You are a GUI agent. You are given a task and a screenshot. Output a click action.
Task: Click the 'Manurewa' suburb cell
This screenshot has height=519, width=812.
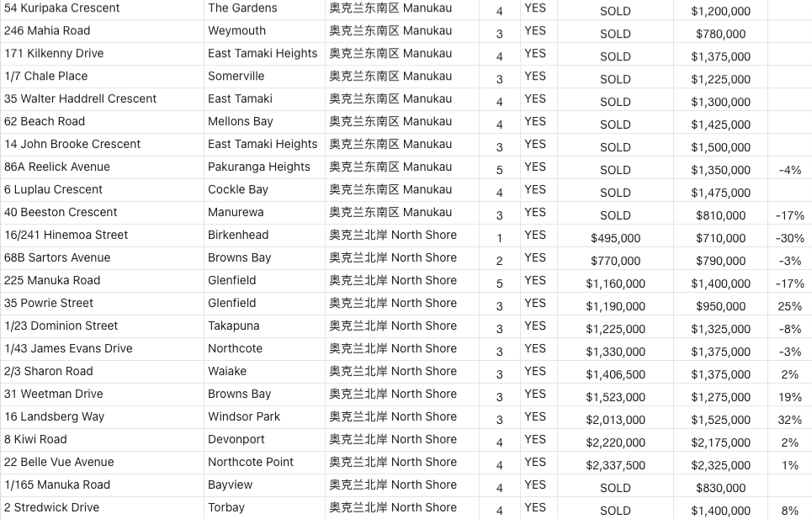click(x=264, y=213)
